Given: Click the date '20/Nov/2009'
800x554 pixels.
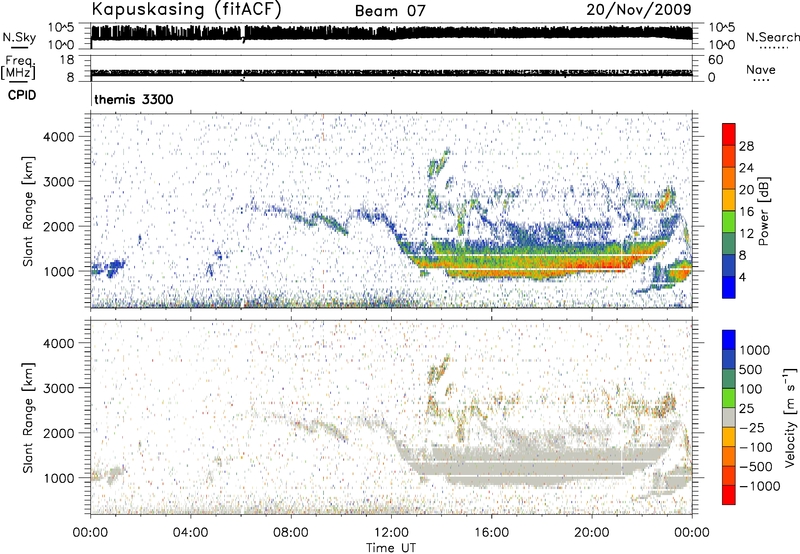Looking at the screenshot, I should (x=639, y=9).
